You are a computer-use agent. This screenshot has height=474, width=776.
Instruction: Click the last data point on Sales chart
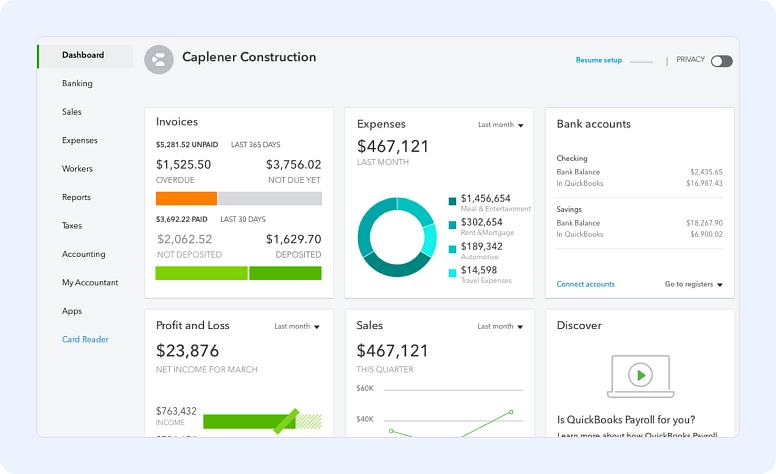[511, 412]
